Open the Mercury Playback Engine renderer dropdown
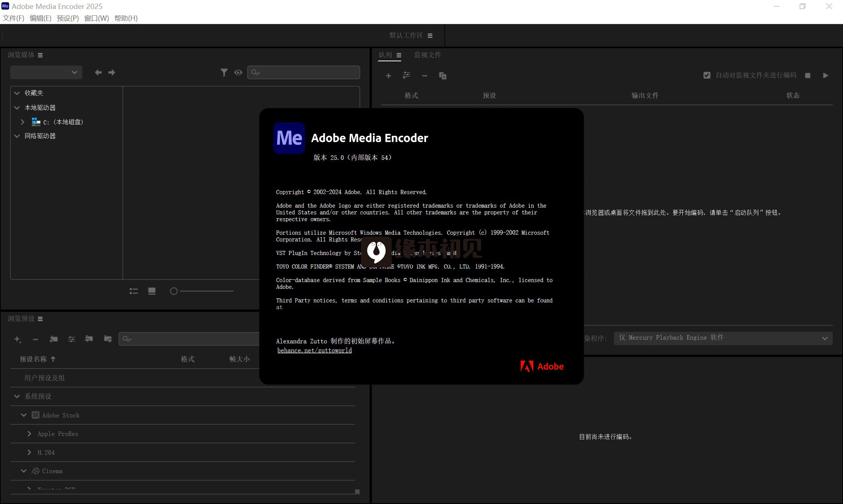843x504 pixels. coord(723,338)
